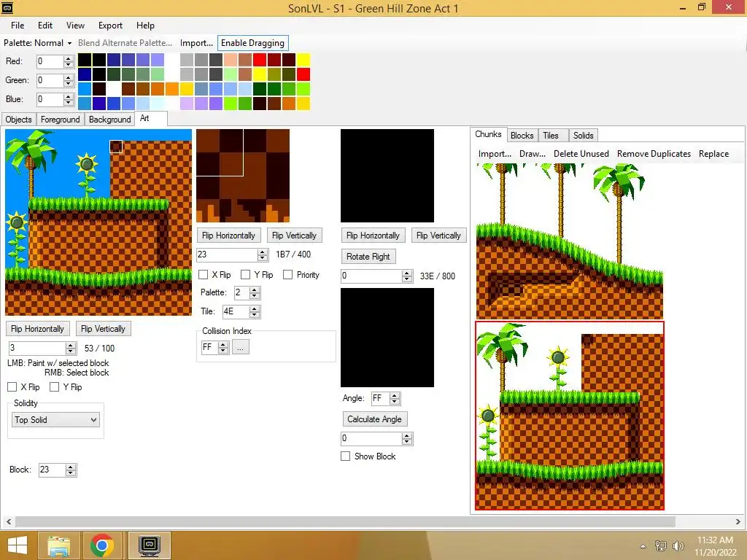Switch to the Background tab

(x=109, y=120)
